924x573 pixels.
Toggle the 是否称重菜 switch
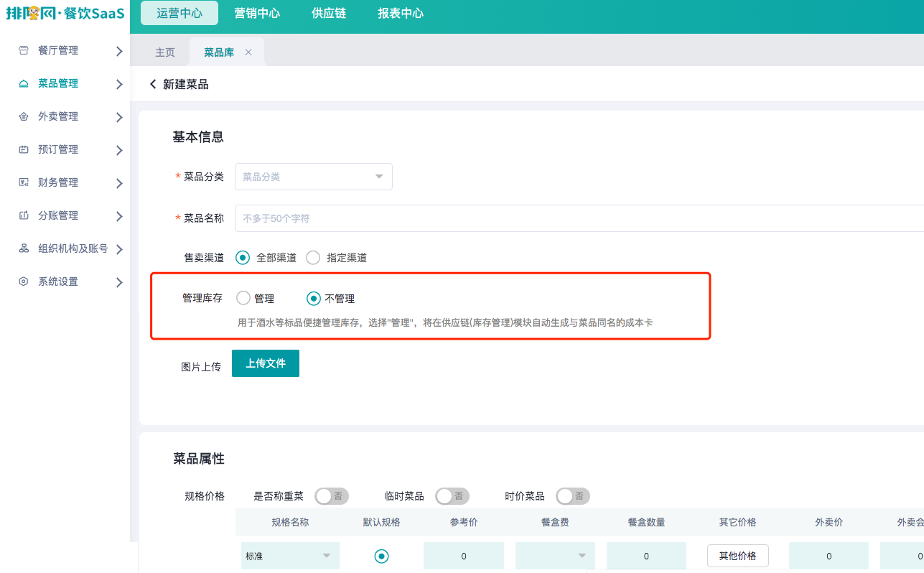332,496
